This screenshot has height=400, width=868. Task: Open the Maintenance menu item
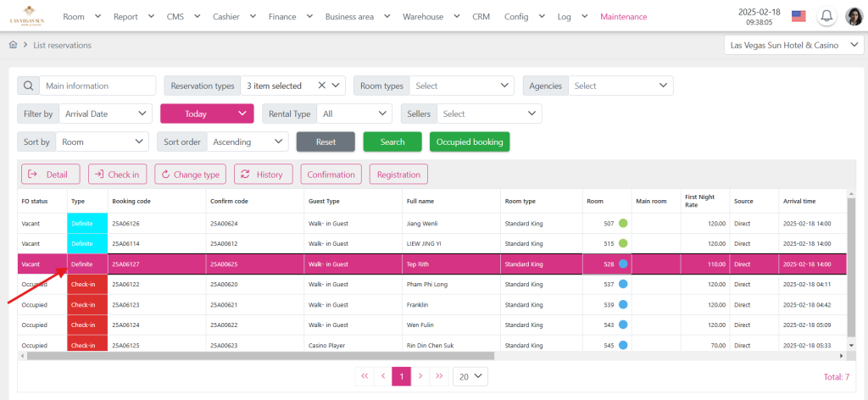(x=623, y=16)
